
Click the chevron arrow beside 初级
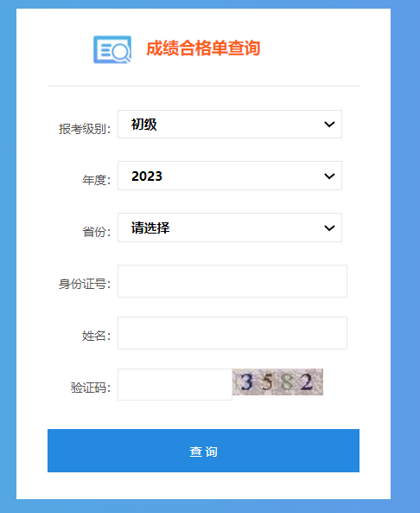click(x=329, y=125)
